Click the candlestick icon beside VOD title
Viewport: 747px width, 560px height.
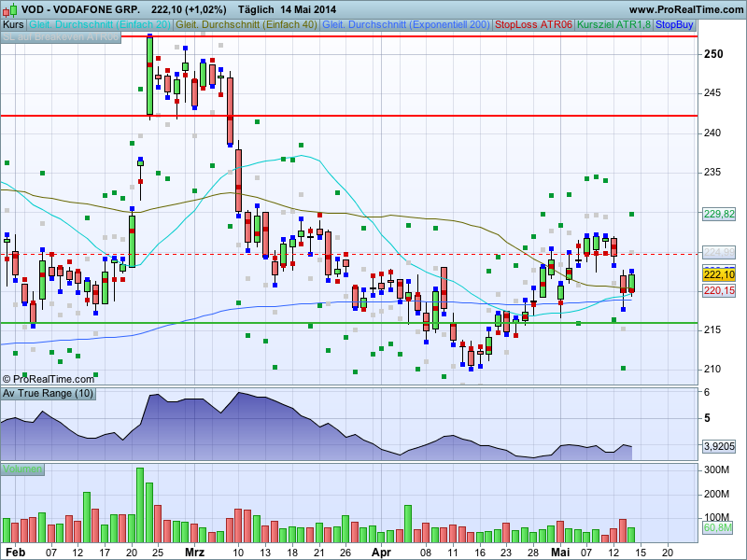click(x=9, y=9)
